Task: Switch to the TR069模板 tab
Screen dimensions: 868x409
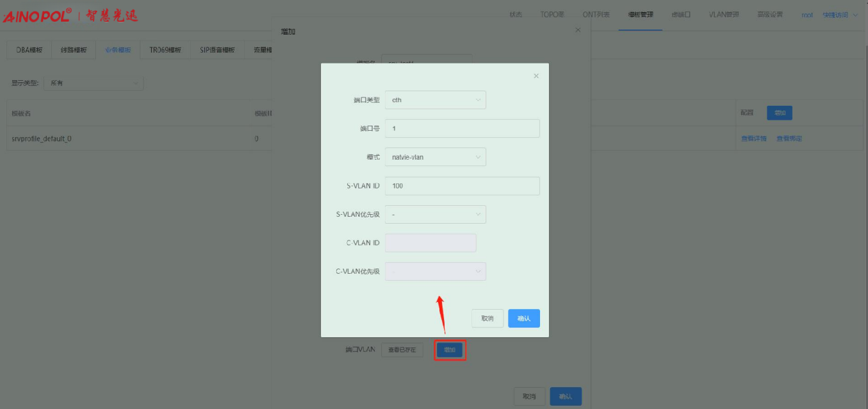Action: pyautogui.click(x=165, y=50)
